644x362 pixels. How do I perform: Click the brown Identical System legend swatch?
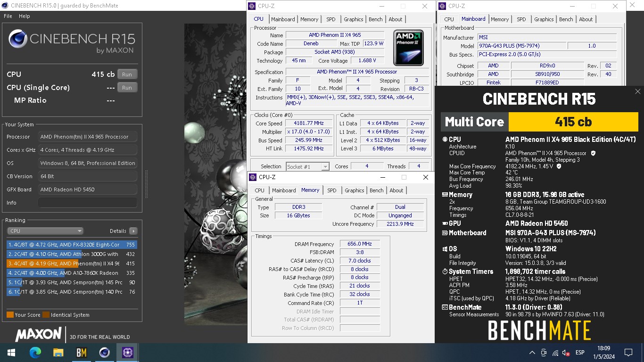click(x=46, y=315)
